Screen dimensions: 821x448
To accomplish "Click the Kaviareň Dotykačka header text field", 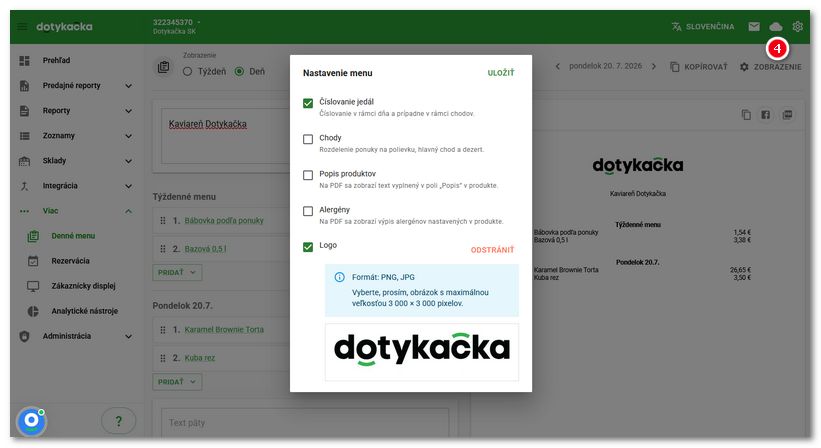I will pos(226,136).
